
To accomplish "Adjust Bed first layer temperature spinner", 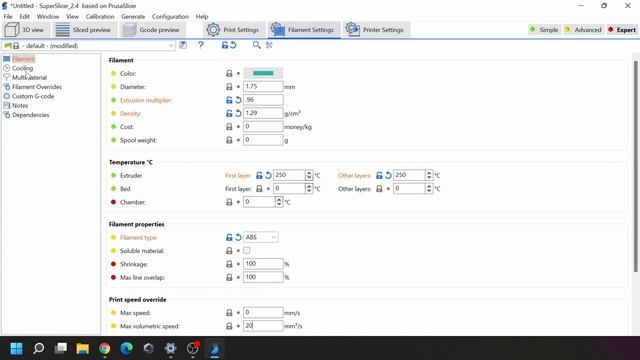I will 309,189.
